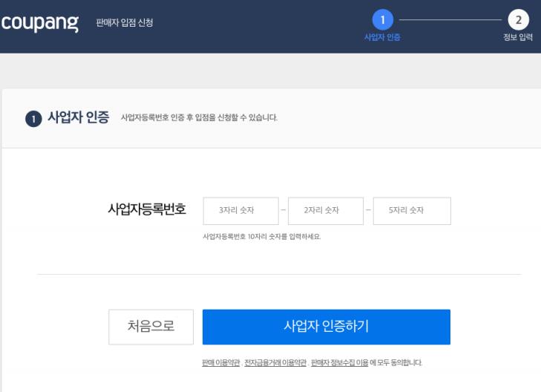Click the 3자리 숫자 input field
This screenshot has height=392, width=541.
pyautogui.click(x=241, y=211)
